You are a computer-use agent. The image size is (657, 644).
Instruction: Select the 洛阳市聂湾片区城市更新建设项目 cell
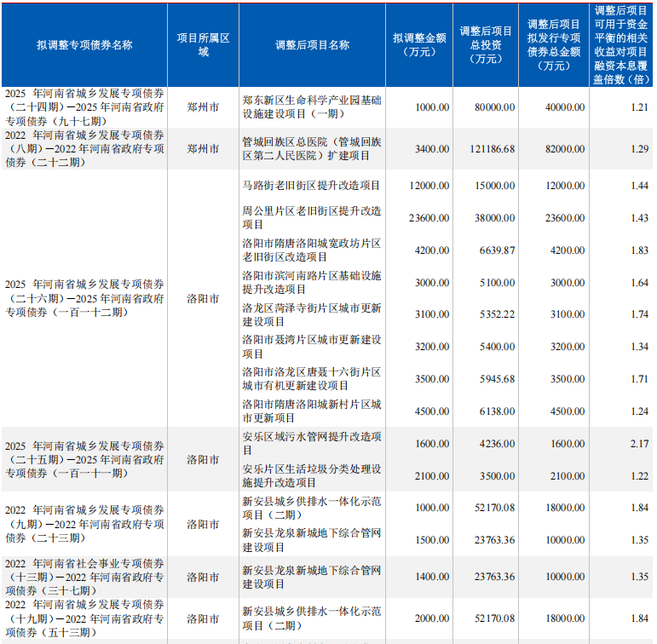[x=312, y=347]
